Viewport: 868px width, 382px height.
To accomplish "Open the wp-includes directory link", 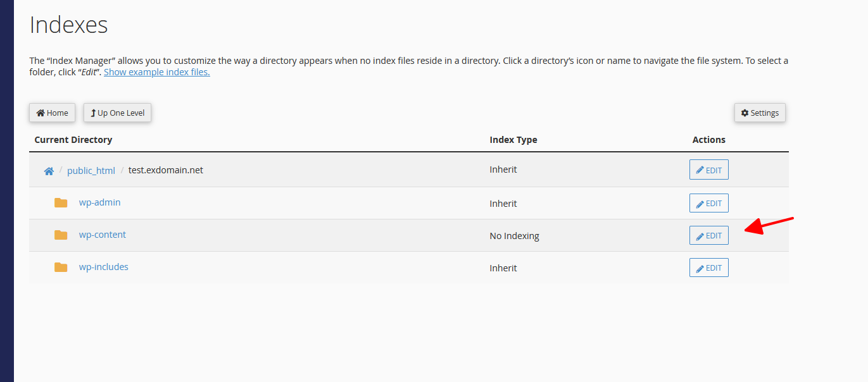I will click(103, 267).
